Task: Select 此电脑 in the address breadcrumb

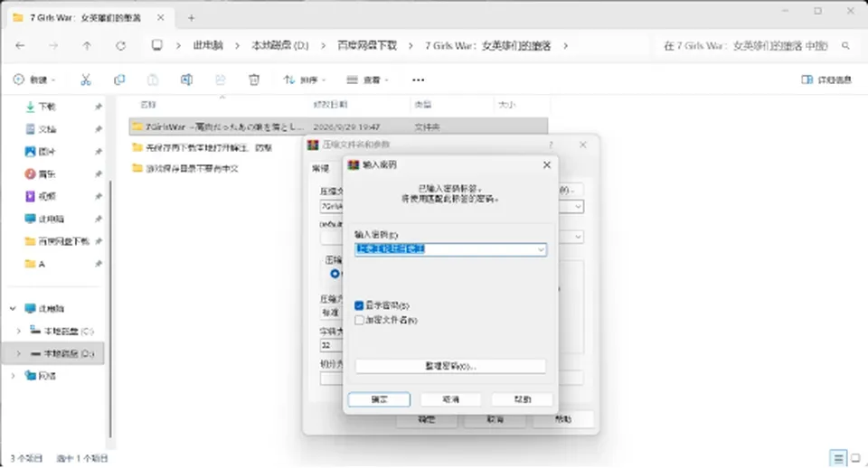Action: point(208,46)
